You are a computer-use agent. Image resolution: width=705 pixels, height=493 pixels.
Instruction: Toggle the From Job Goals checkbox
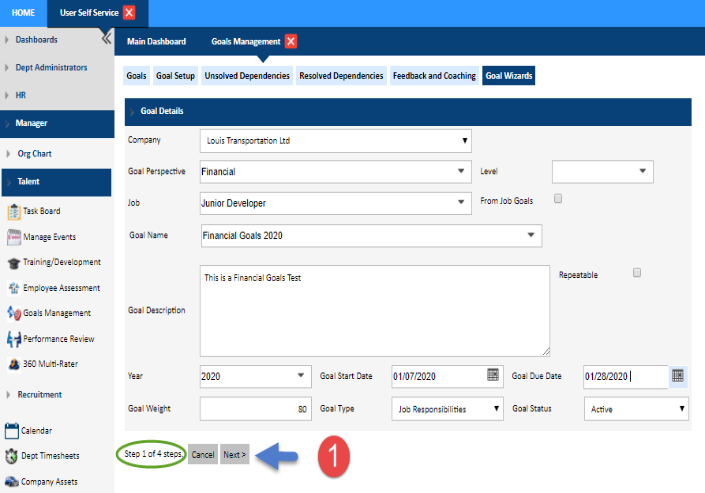(x=558, y=198)
